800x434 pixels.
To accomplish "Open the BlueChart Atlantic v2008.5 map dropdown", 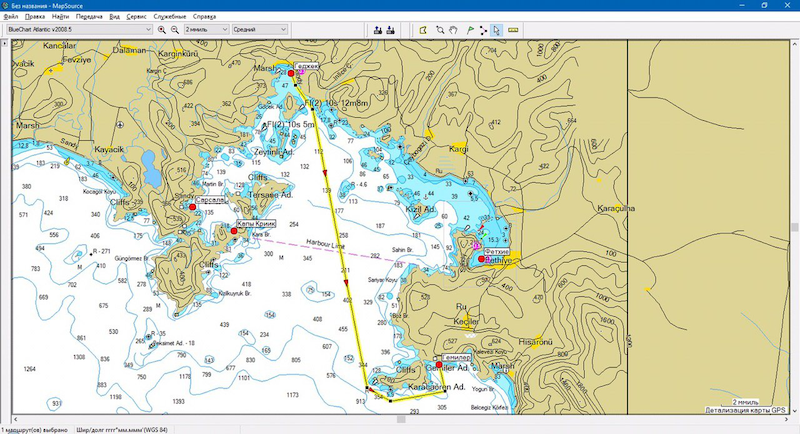I will 79,30.
